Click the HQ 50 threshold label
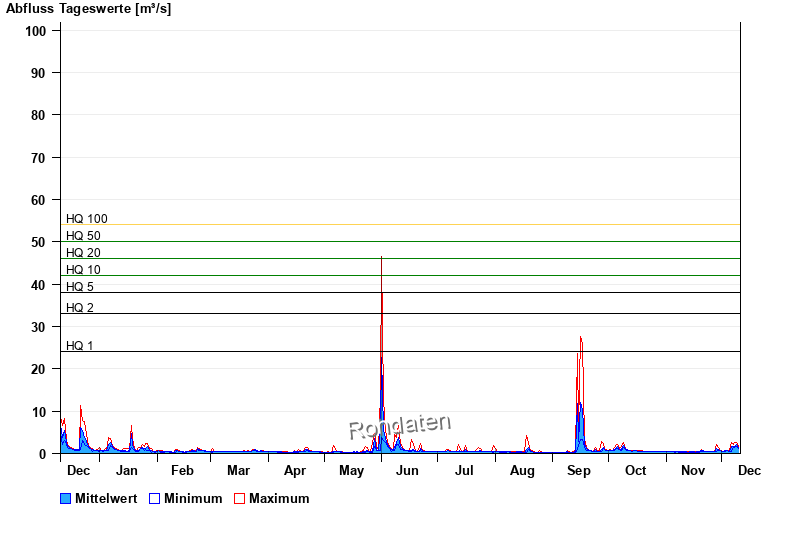 point(83,236)
